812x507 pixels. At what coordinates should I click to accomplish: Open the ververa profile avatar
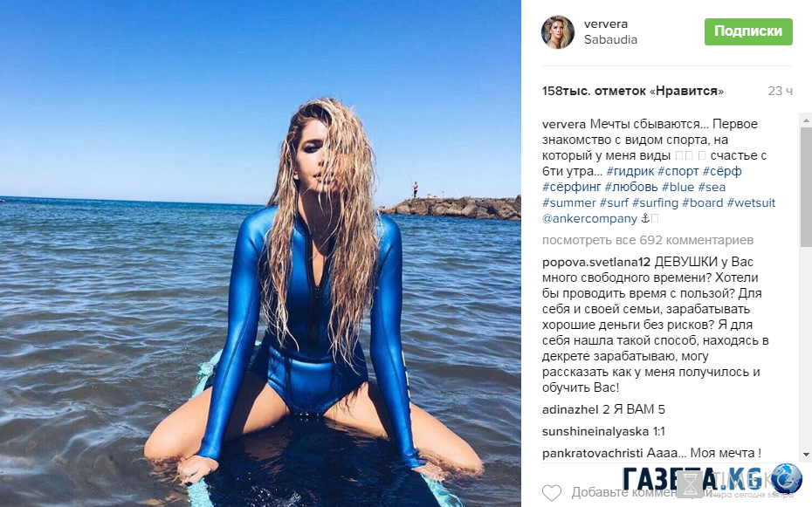coord(558,32)
